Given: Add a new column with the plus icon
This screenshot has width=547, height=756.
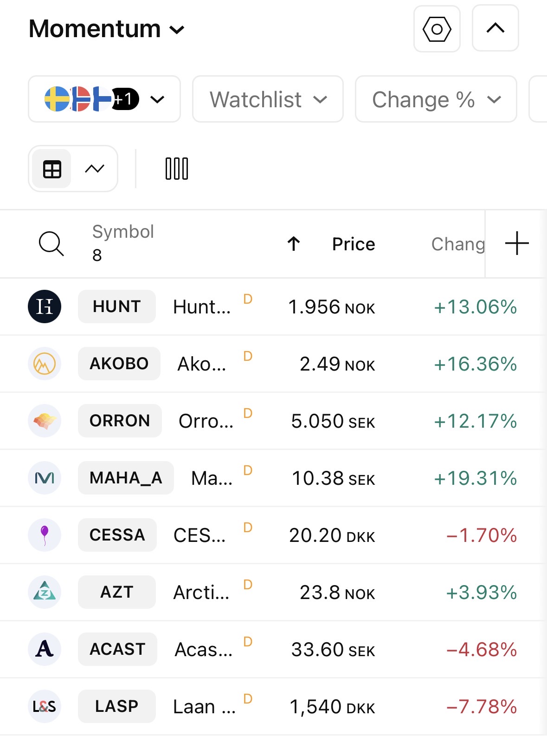Looking at the screenshot, I should click(x=516, y=243).
